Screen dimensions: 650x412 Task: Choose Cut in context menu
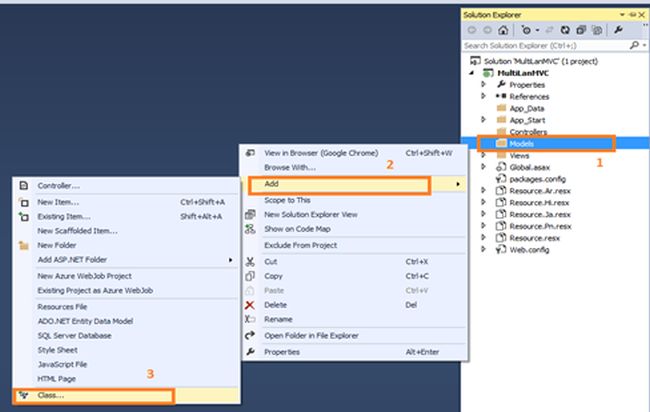tap(354, 262)
